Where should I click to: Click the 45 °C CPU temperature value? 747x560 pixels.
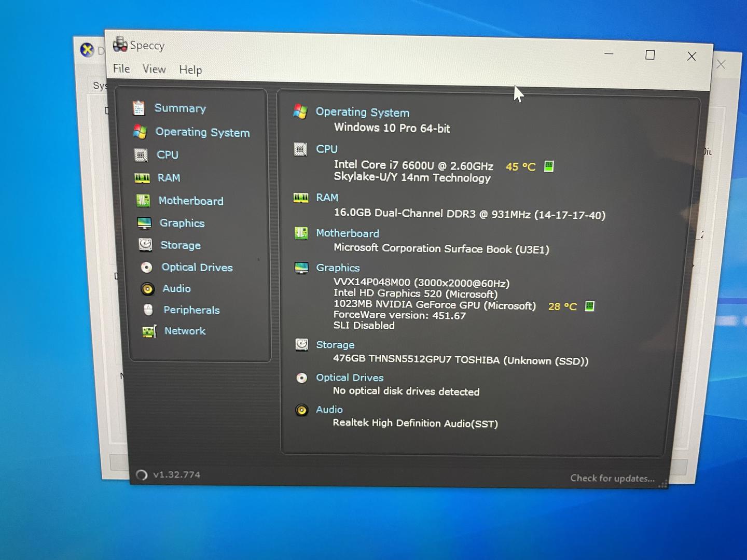pyautogui.click(x=520, y=167)
